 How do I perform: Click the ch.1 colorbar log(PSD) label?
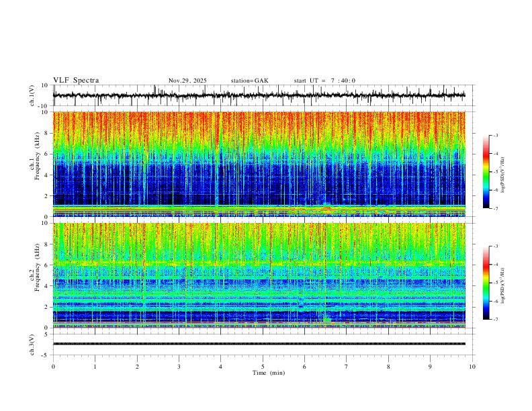[x=503, y=175]
